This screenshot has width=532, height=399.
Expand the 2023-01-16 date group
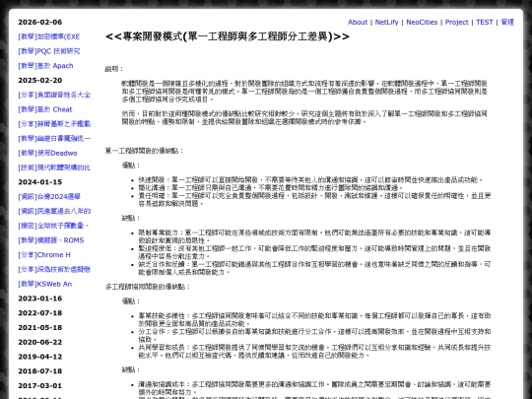pos(40,299)
